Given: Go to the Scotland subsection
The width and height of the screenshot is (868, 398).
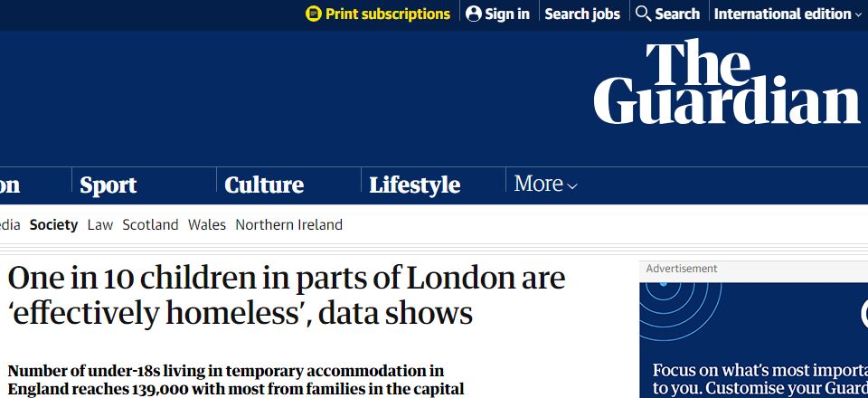Looking at the screenshot, I should [150, 225].
